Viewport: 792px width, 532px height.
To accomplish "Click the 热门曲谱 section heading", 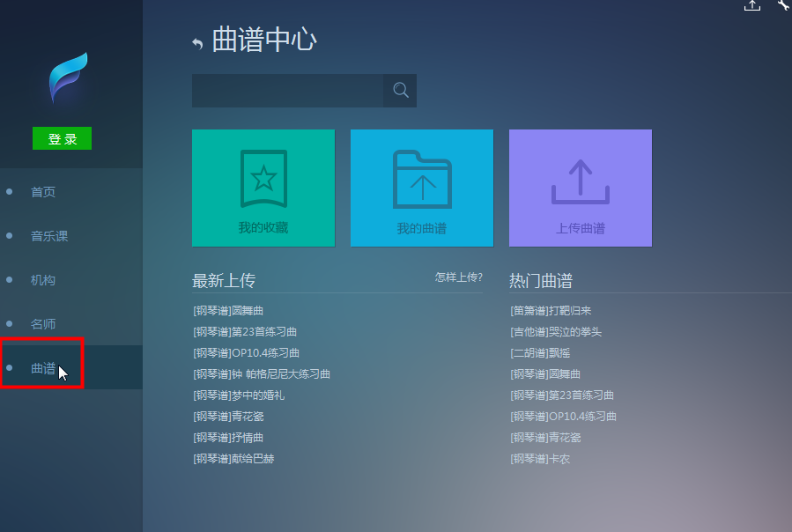I will 541,280.
